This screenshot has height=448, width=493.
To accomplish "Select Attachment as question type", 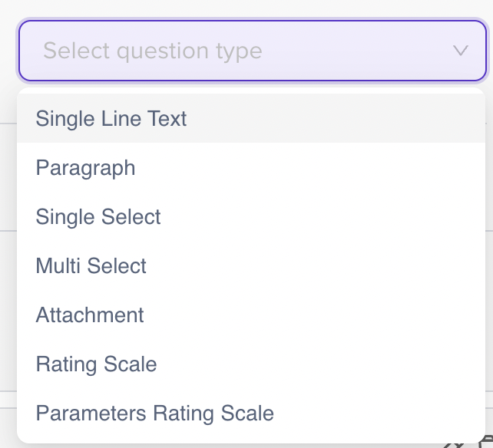I will (x=90, y=315).
